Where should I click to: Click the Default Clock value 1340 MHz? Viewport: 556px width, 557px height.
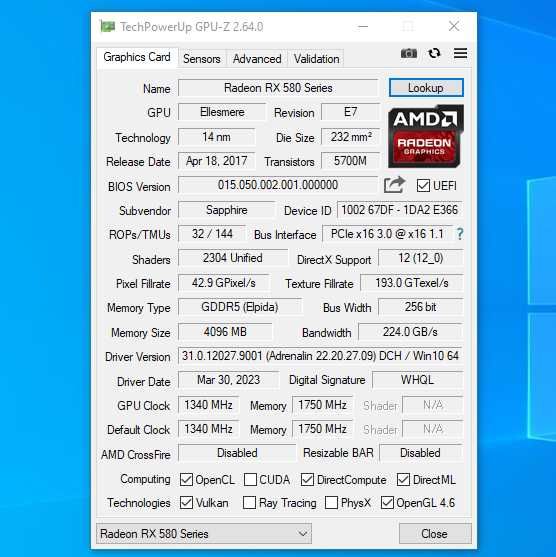(x=208, y=429)
